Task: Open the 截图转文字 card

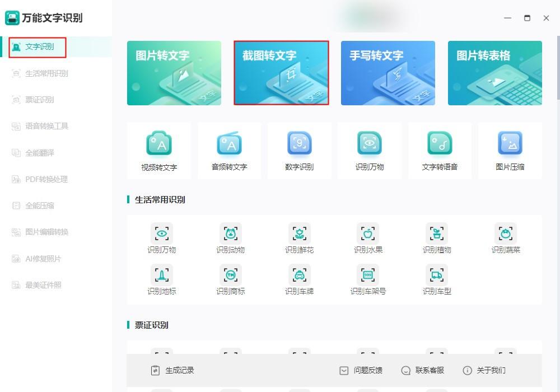Action: [x=281, y=73]
